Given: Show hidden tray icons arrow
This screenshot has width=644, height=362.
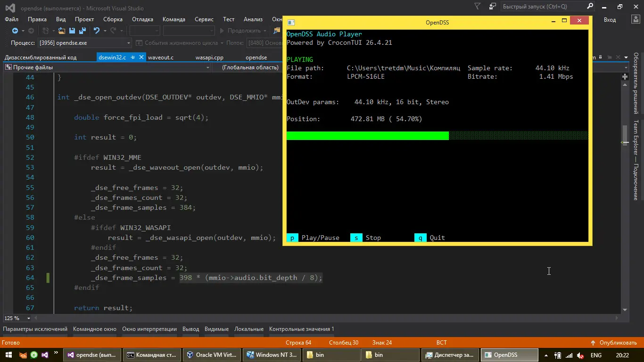Looking at the screenshot, I should tap(546, 355).
